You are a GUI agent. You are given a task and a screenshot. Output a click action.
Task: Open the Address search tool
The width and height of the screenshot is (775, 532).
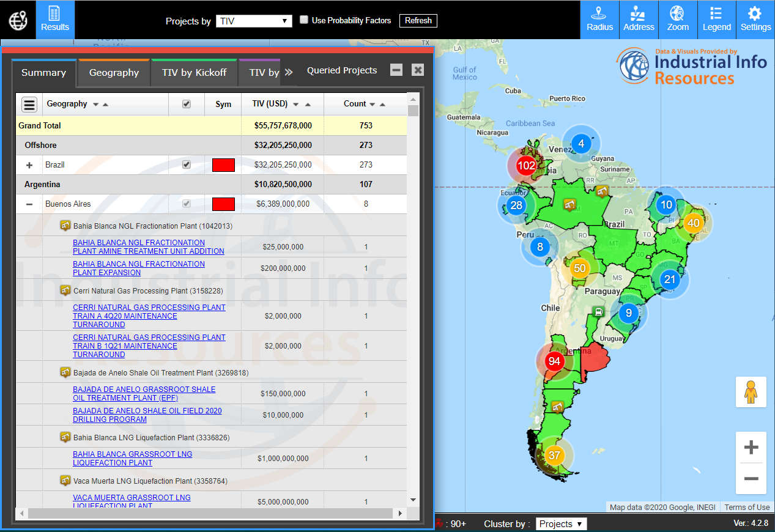click(639, 20)
